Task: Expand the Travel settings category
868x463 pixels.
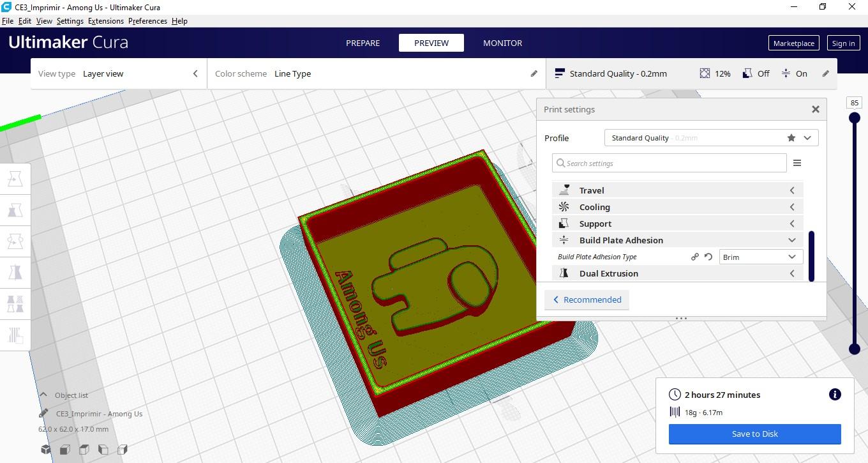Action: pyautogui.click(x=678, y=190)
